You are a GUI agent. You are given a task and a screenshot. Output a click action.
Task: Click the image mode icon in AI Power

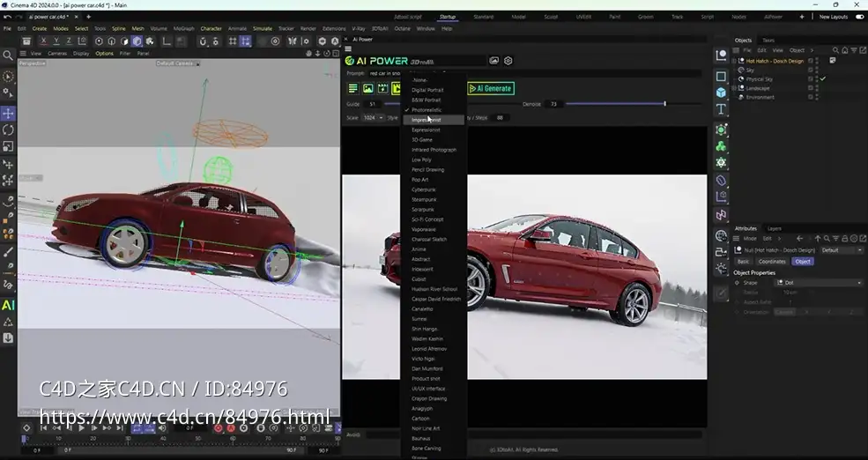point(367,89)
